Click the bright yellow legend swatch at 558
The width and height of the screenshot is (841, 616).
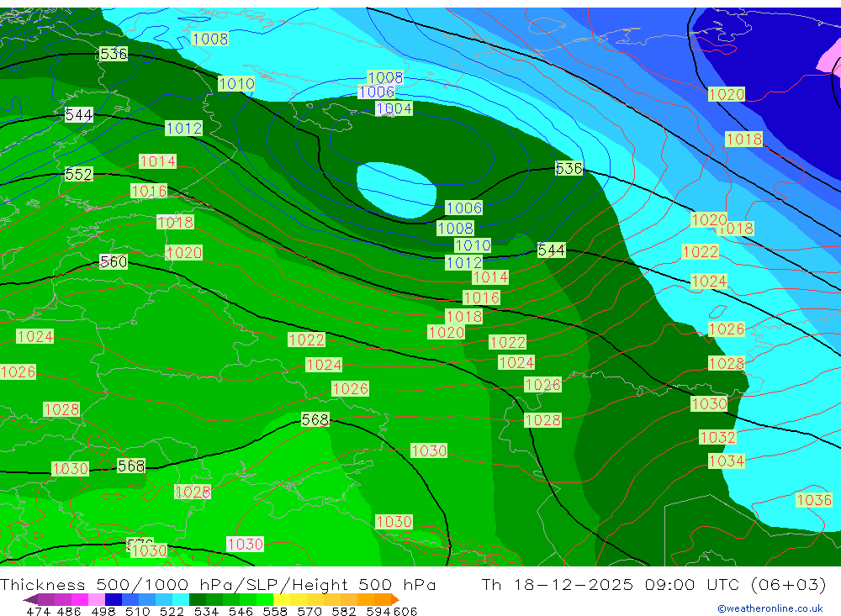[x=282, y=599]
